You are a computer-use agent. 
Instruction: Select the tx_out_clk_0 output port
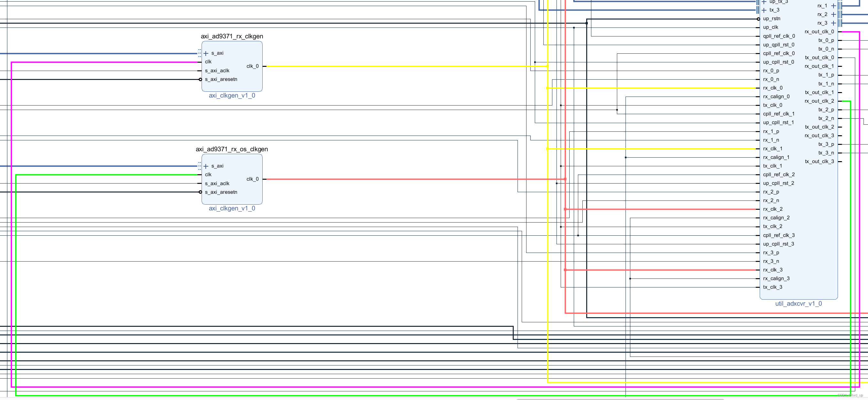click(819, 58)
